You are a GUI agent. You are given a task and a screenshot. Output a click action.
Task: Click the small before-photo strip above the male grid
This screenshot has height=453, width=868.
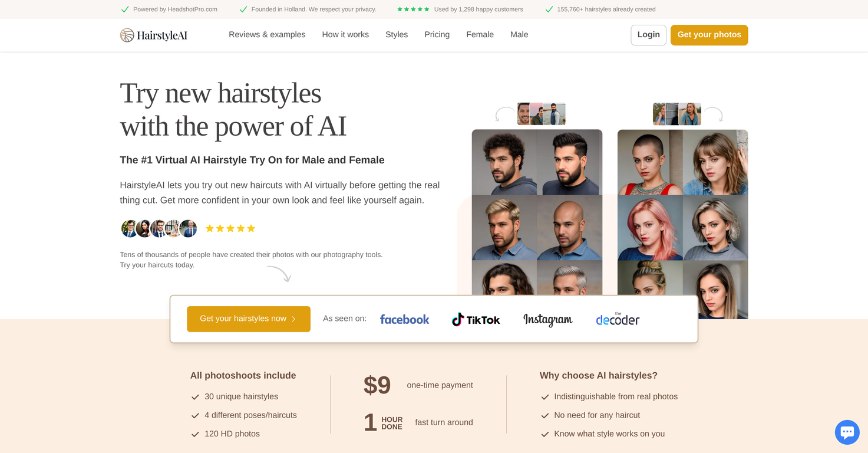(x=541, y=113)
